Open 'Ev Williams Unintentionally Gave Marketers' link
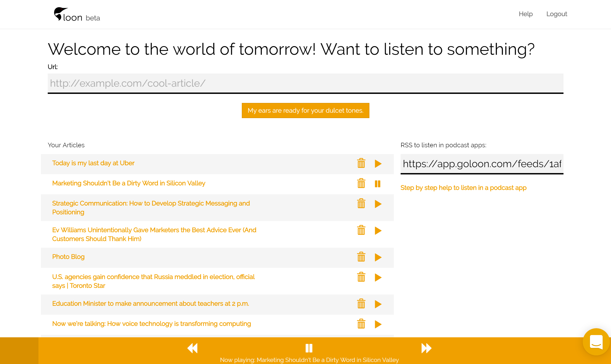Screen dimensions: 611x364 point(154,235)
